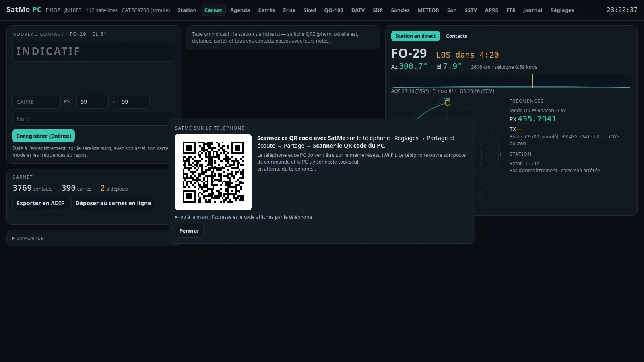The image size is (644, 362).
Task: Click the RS received report field
Action: [x=133, y=102]
